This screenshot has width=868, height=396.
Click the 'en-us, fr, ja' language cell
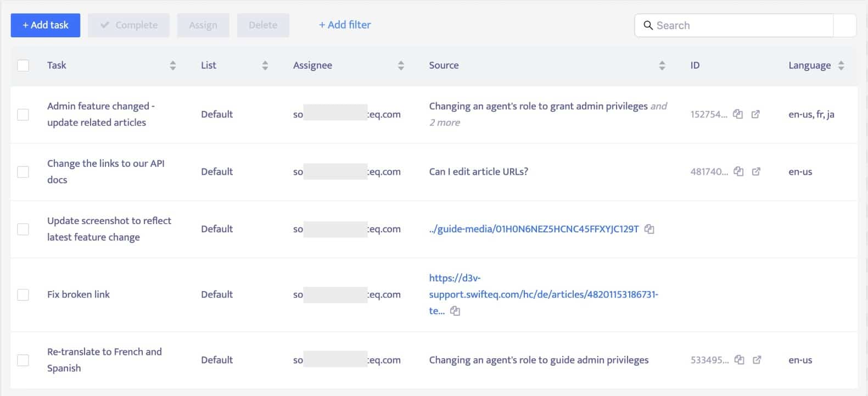pyautogui.click(x=811, y=114)
